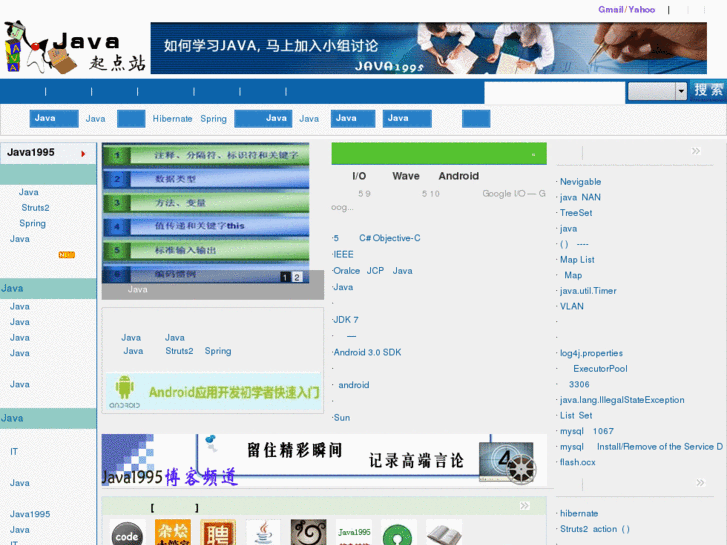
Task: Open the java.util.Timer article link
Action: point(588,291)
